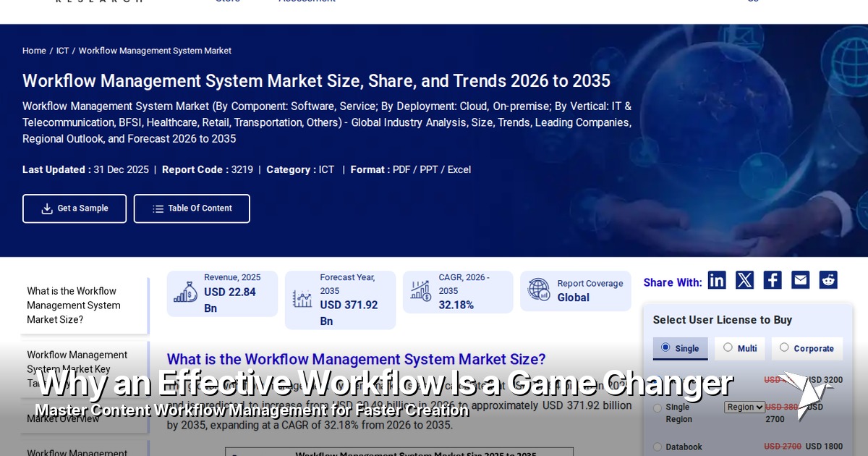Share report on Facebook
The image size is (868, 456).
[773, 280]
